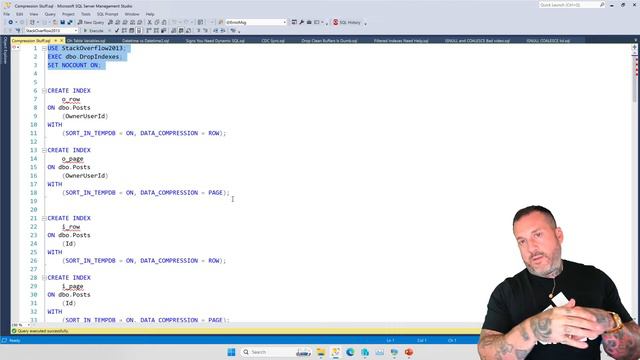640x360 pixels.
Task: Collapse the CREATE INDEX o_row block
Action: pos(44,91)
